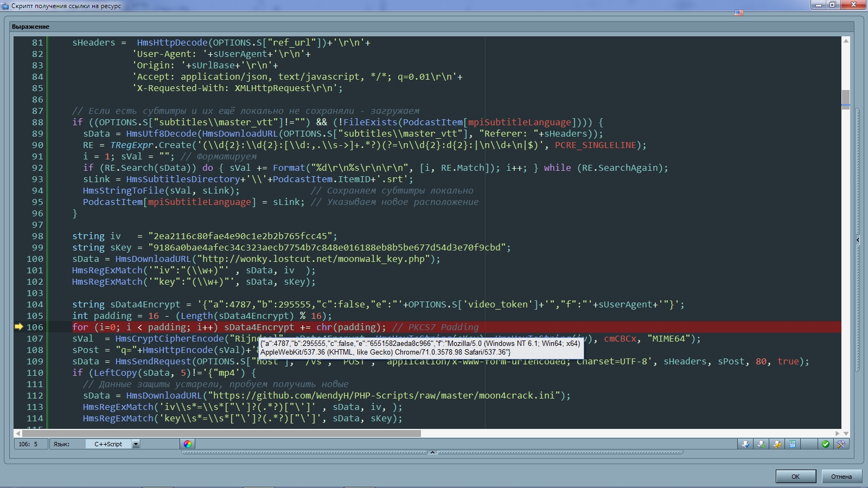This screenshot has width=868, height=488.
Task: Click the horizontal scrollbar left arrow
Action: point(18,433)
